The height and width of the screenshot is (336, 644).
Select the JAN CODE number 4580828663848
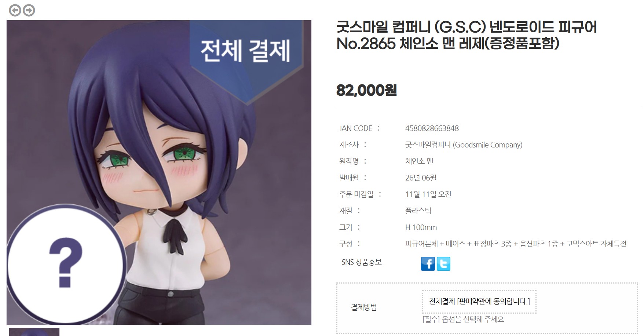point(432,128)
